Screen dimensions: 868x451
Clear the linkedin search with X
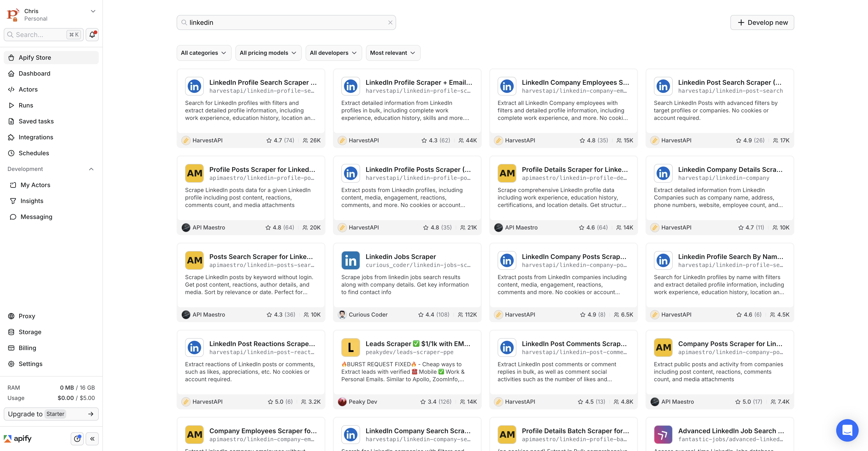click(x=390, y=23)
